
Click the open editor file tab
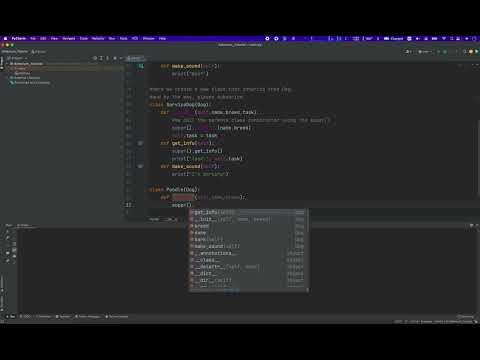tap(135, 58)
